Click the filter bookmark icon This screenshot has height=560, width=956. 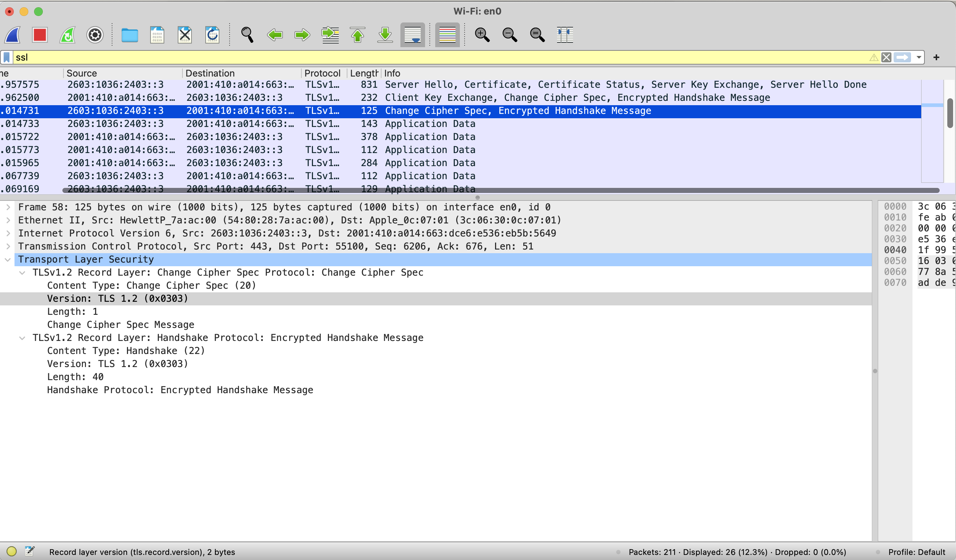7,57
